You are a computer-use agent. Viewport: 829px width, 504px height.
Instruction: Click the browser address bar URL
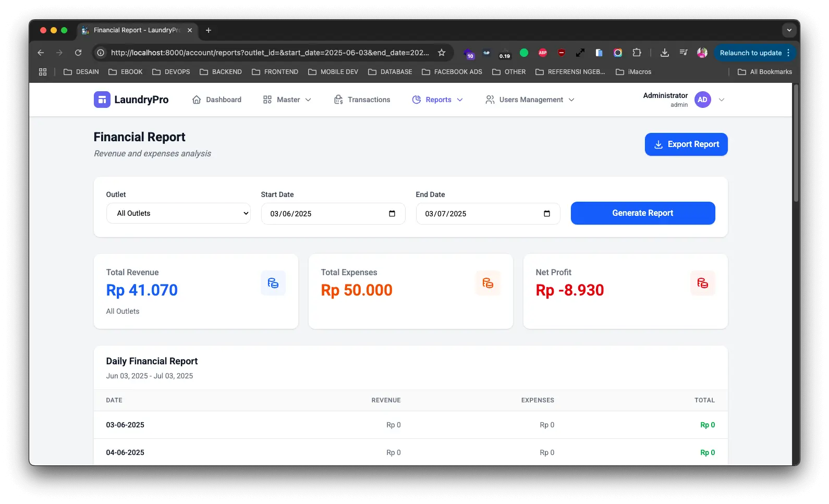pos(270,53)
